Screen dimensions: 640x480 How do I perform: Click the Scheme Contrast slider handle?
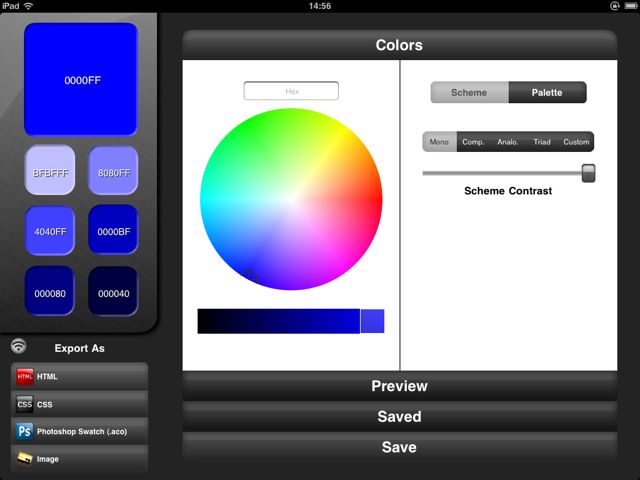click(588, 173)
